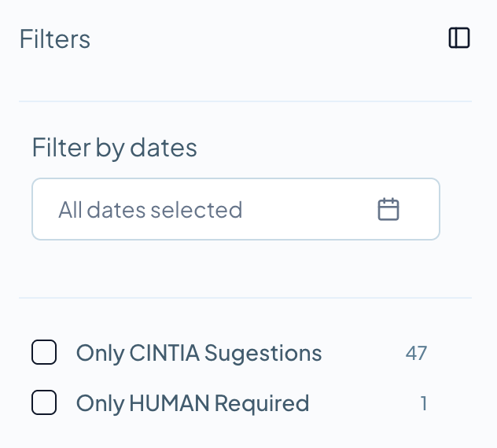497x448 pixels.
Task: Click the 47 count beside CINTIA Sugestions
Action: click(416, 353)
